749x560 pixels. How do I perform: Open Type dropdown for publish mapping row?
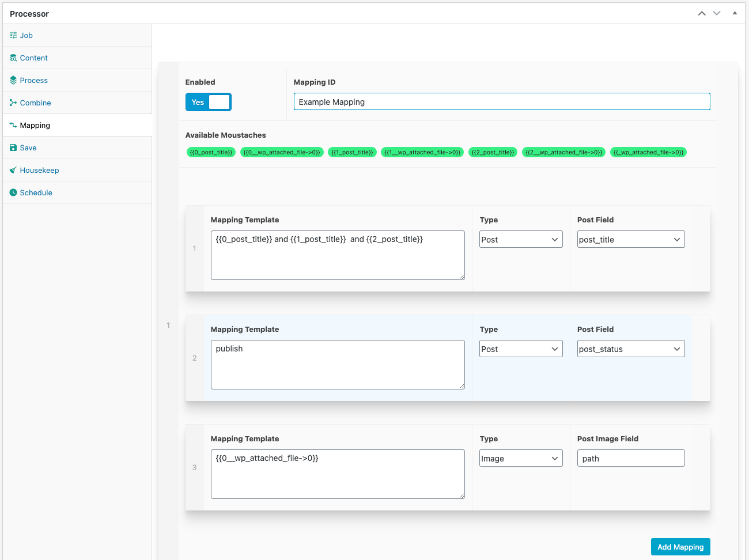coord(521,349)
